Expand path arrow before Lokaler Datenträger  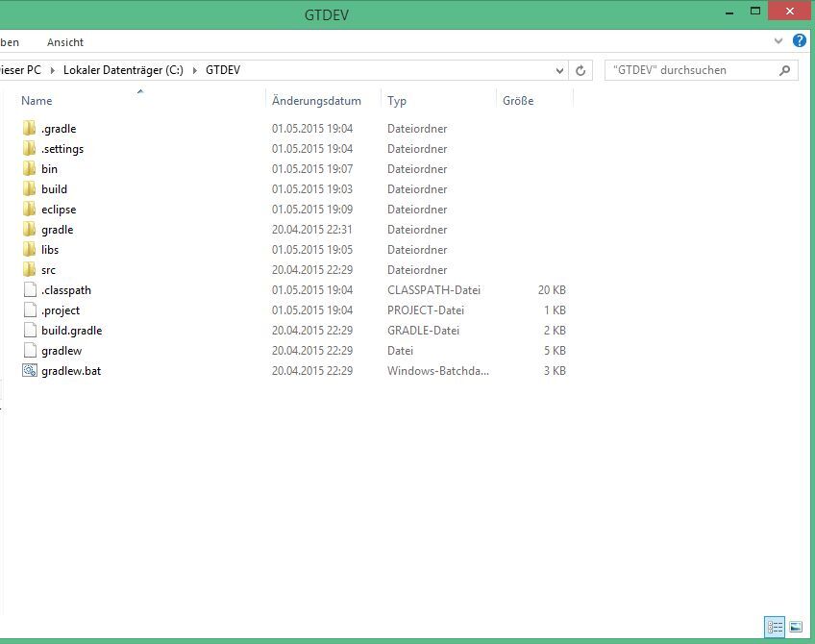52,70
